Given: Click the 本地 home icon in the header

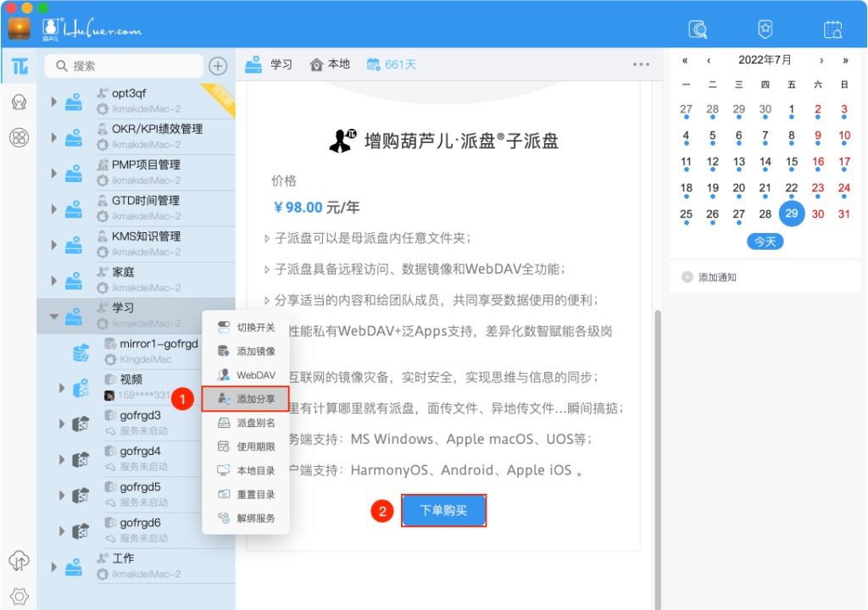Looking at the screenshot, I should [x=316, y=65].
